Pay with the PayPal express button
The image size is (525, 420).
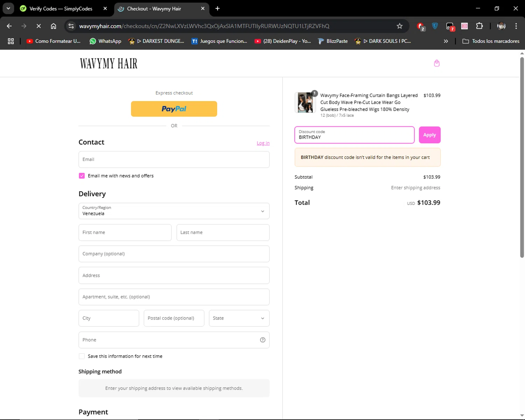[x=174, y=109]
